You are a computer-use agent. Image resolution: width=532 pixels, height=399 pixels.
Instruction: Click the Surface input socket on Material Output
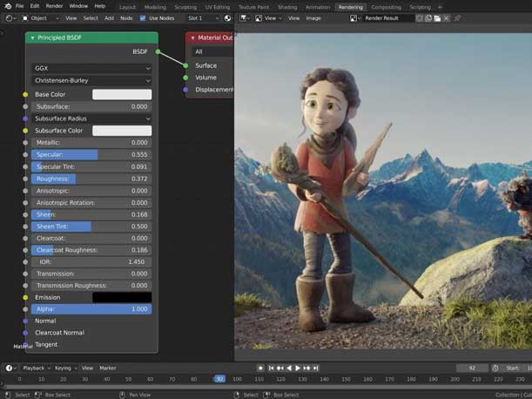(185, 65)
